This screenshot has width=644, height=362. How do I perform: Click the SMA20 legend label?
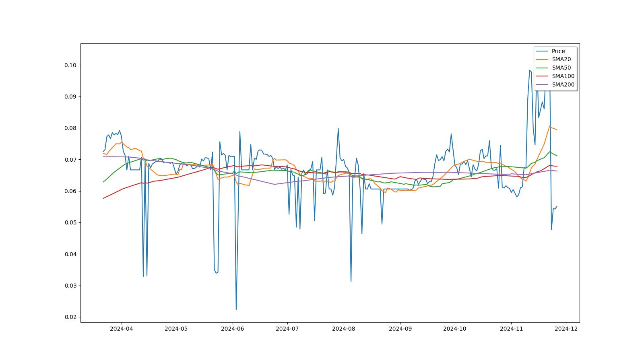(561, 60)
